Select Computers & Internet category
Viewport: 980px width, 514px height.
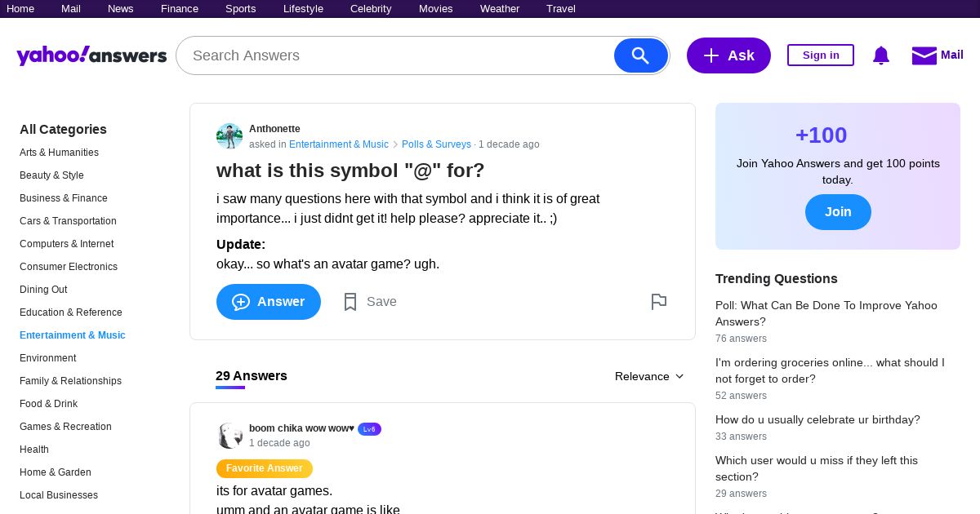pos(67,244)
